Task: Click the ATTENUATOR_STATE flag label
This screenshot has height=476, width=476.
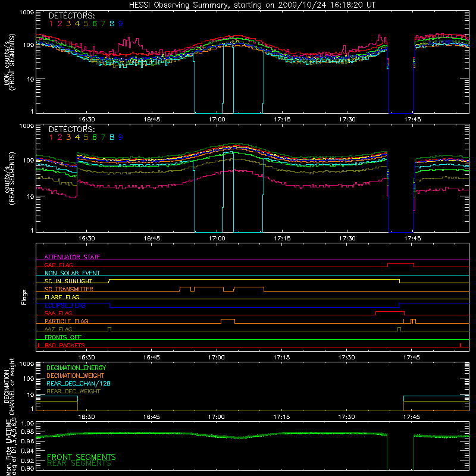Action: click(x=72, y=257)
